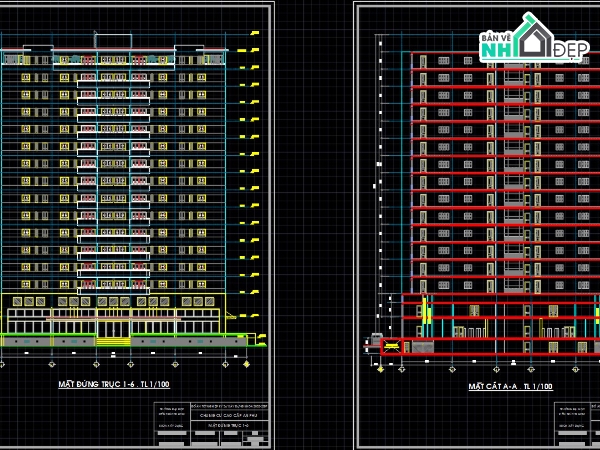
Task: Click the podium window row above the entrance canopy
Action: click(x=113, y=302)
